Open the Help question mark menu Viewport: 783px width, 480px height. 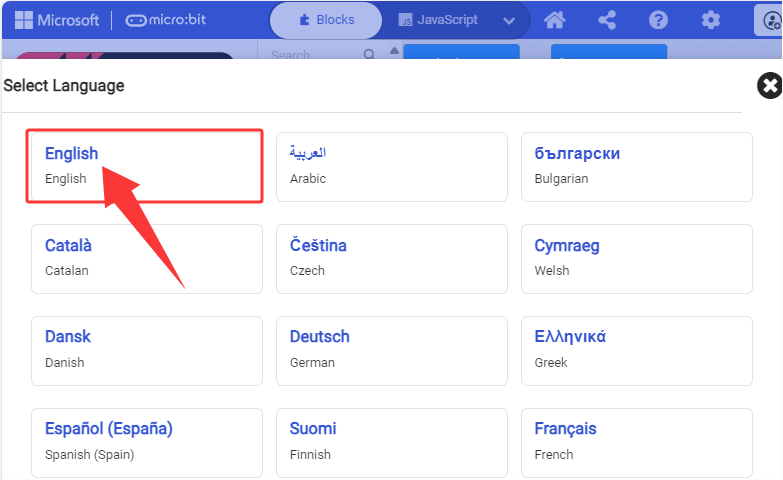(x=658, y=20)
